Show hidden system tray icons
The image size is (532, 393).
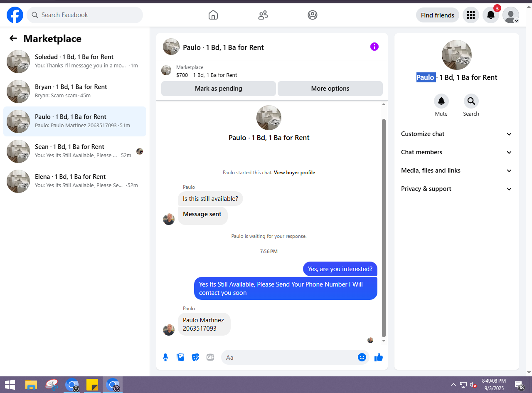click(453, 385)
